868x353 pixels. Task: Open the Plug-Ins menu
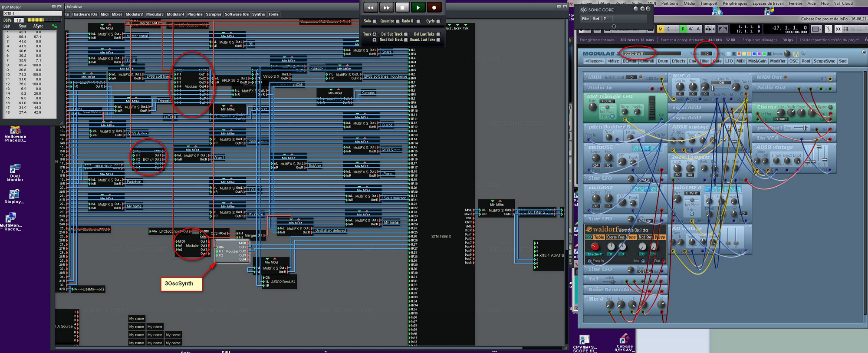pyautogui.click(x=195, y=14)
